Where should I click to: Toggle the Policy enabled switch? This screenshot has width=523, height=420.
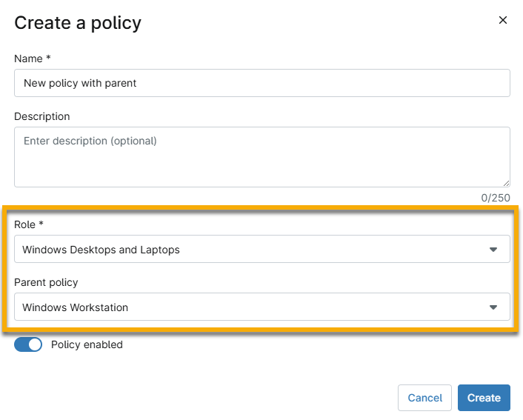pyautogui.click(x=28, y=344)
